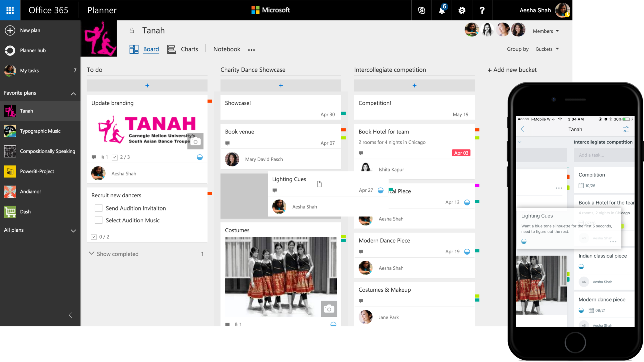
Task: Open the Office 365 app launcher grid
Action: click(10, 10)
